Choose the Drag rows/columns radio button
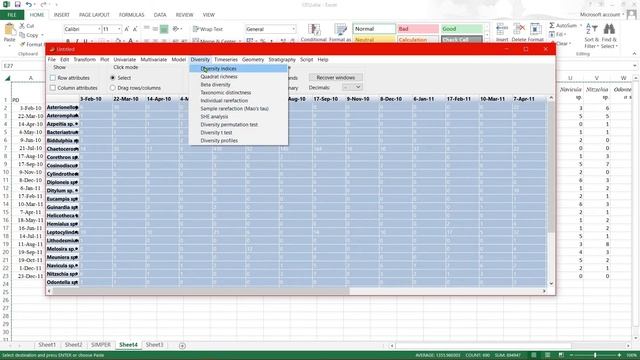640x360 pixels. pos(113,88)
